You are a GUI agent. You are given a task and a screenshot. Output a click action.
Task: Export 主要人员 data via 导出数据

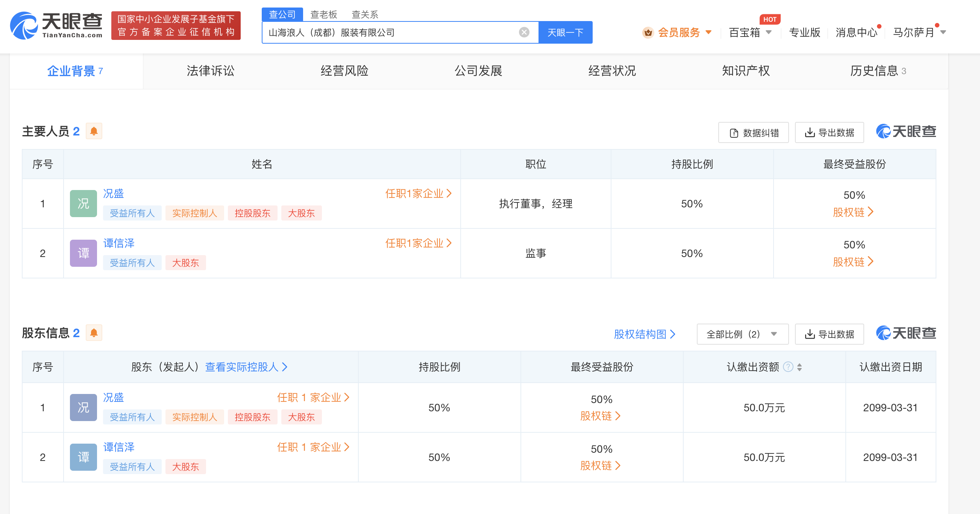click(829, 132)
